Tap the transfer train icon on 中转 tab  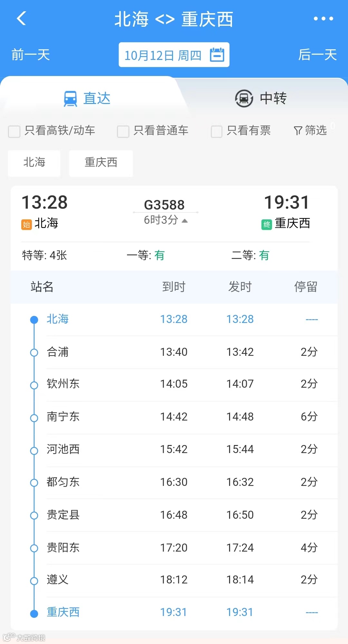[244, 98]
